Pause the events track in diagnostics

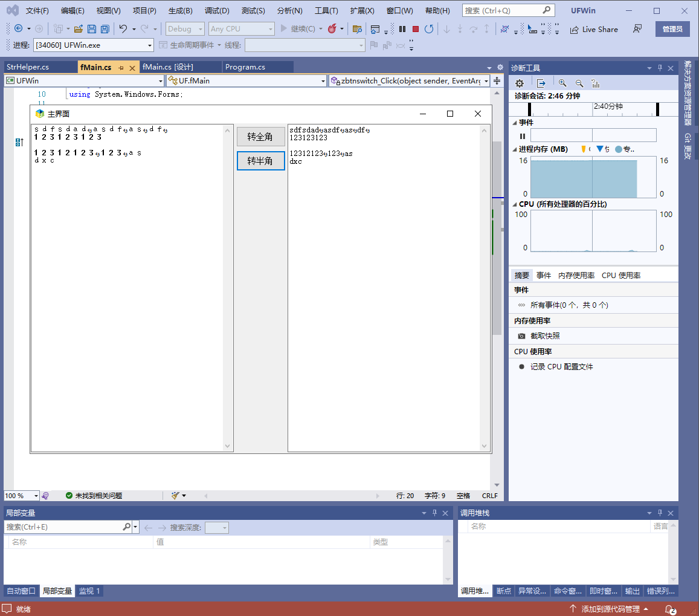coord(523,136)
